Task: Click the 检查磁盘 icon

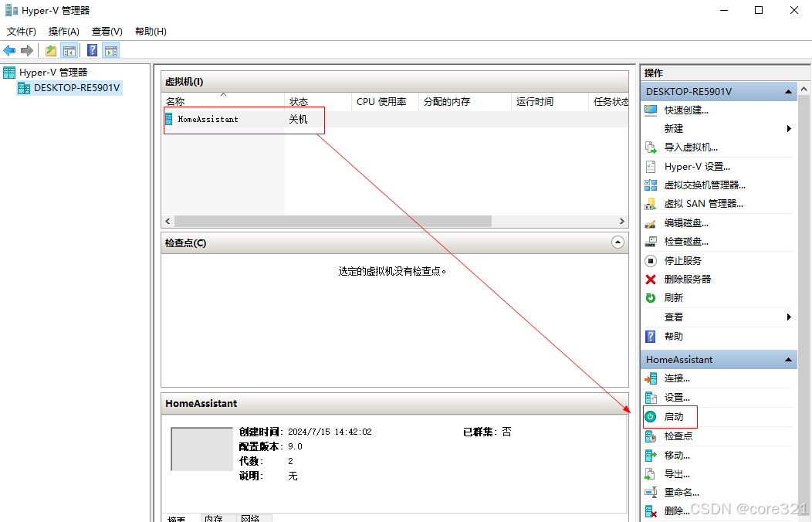Action: coord(651,242)
